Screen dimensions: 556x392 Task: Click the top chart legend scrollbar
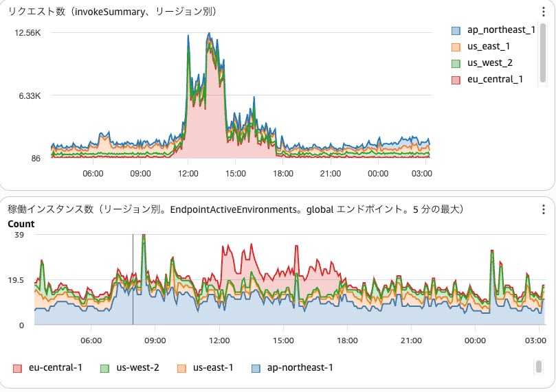coord(542,53)
